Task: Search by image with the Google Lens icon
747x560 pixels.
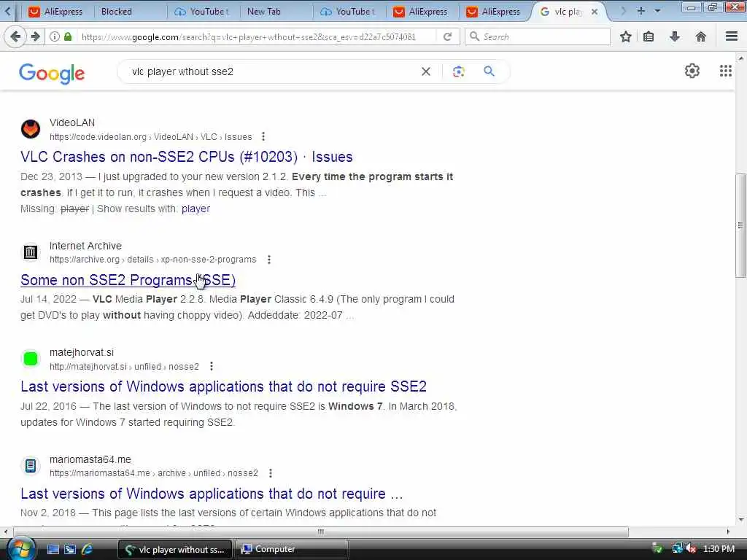Action: (458, 71)
